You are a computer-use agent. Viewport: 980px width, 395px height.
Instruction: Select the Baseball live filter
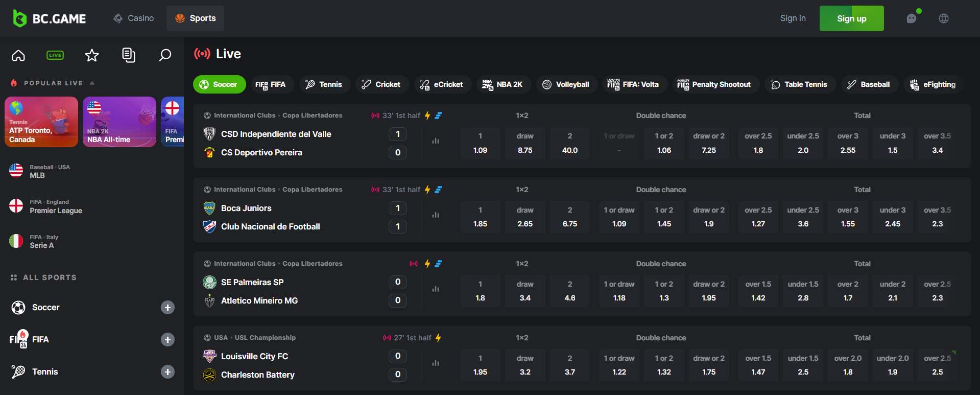[869, 84]
